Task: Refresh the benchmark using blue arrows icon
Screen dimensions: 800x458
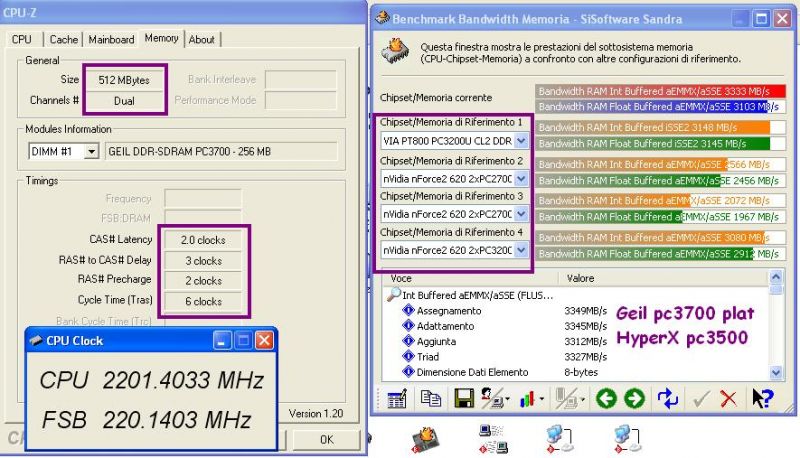Action: (667, 398)
